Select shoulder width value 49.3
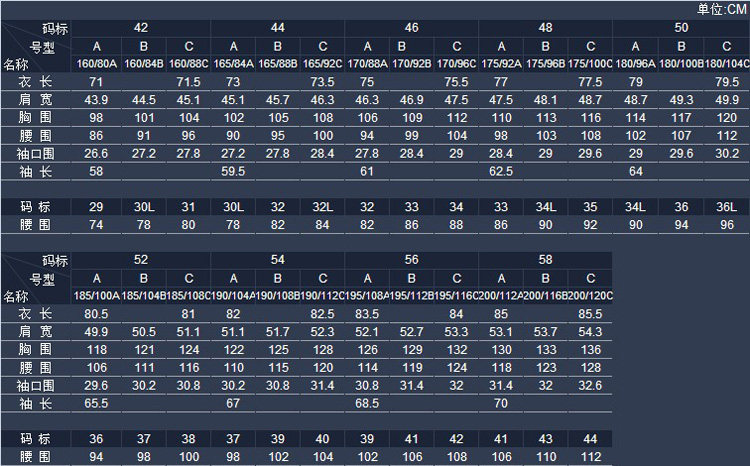 [x=681, y=100]
